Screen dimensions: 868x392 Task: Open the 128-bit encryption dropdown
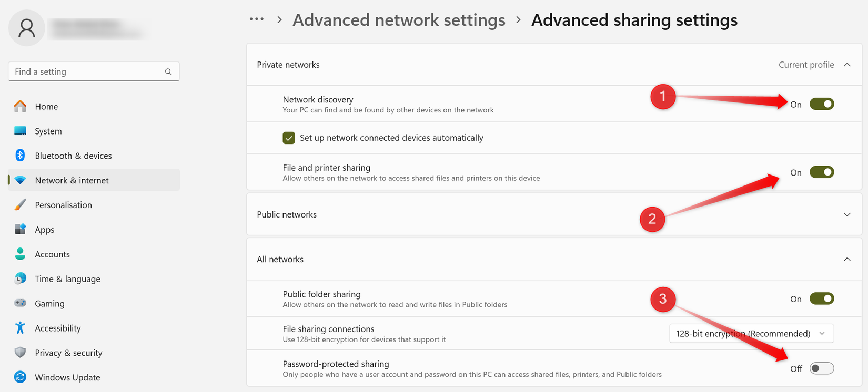point(751,334)
